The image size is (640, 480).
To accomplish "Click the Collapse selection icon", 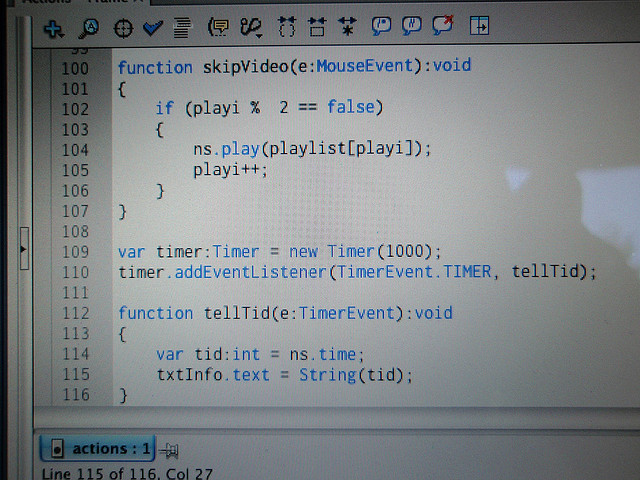I will [317, 27].
